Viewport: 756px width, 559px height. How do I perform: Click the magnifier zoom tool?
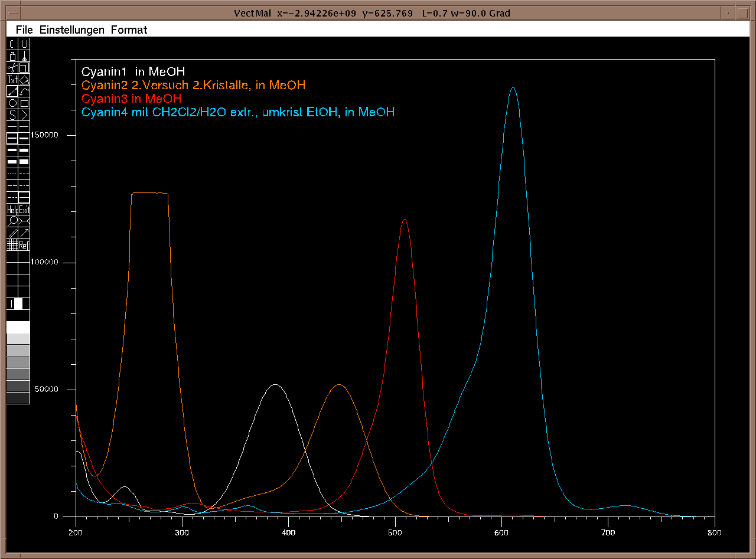12,221
